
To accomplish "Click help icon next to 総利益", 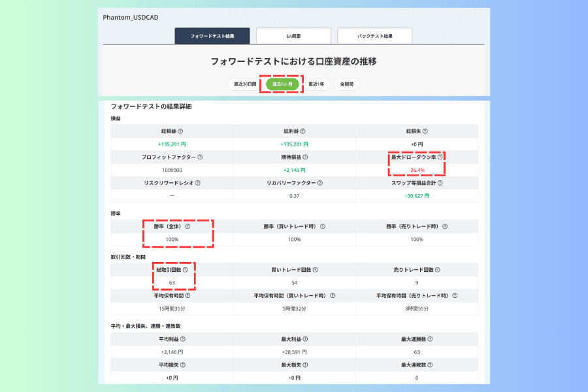I will tap(302, 131).
